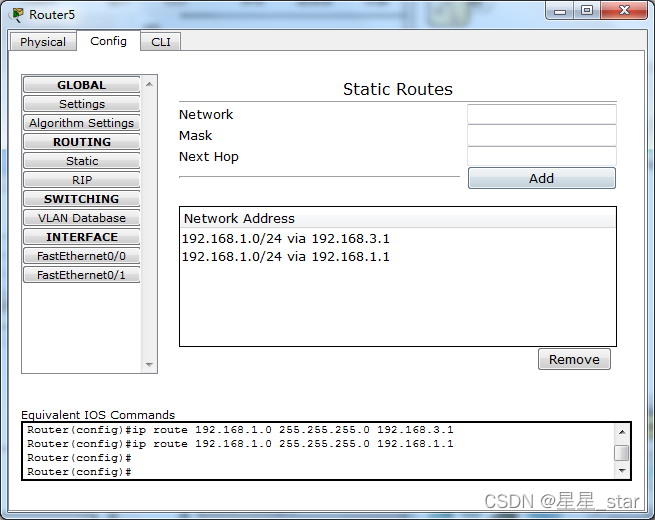This screenshot has height=520, width=655.
Task: Select route via 192.168.3.1
Action: point(286,238)
